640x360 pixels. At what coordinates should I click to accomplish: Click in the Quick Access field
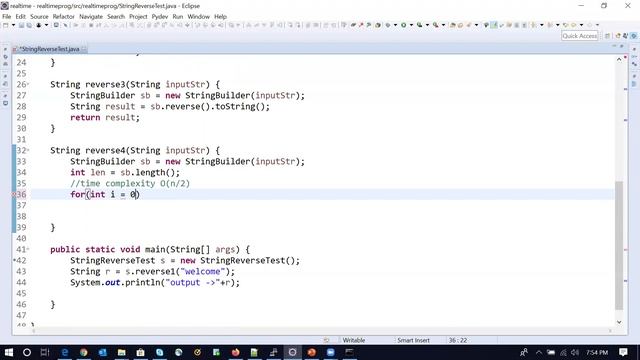point(580,36)
